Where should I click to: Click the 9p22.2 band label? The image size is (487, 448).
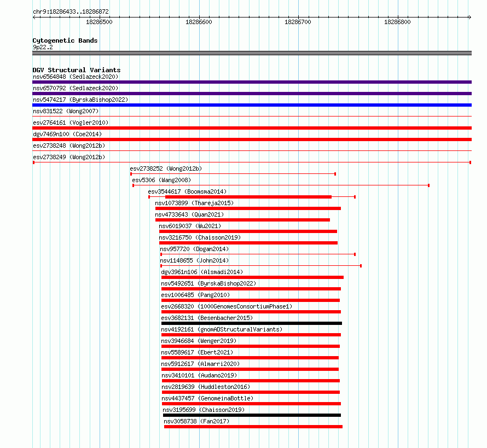pos(43,47)
